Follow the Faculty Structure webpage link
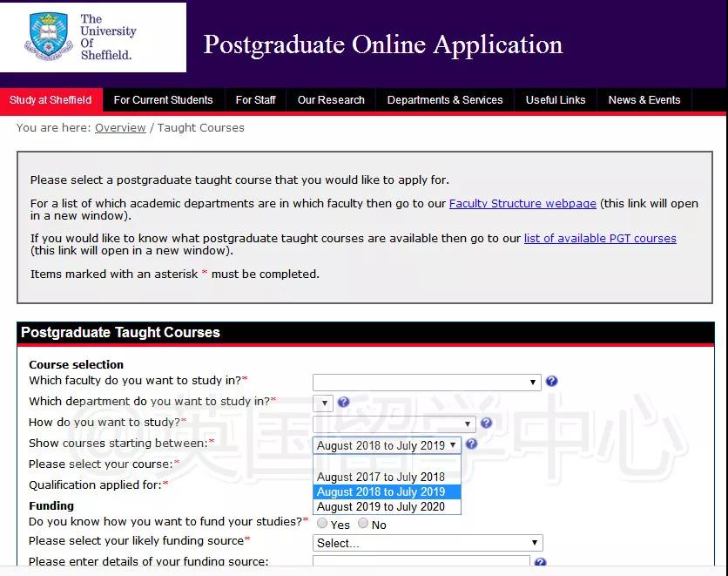 pos(522,204)
